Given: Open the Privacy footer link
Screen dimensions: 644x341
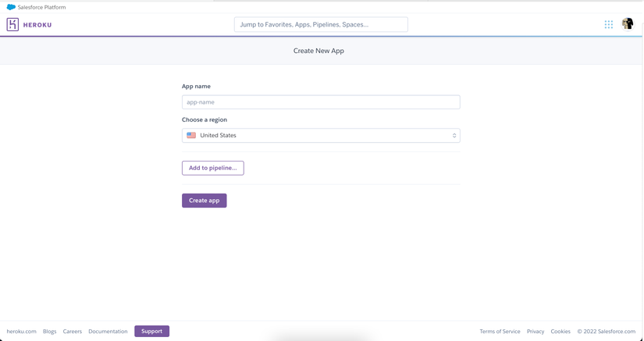Looking at the screenshot, I should 535,332.
